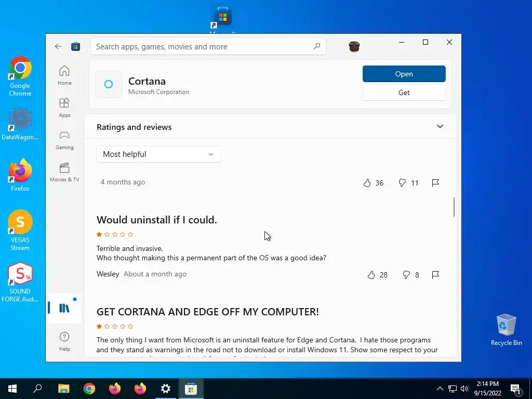Open DataWagon desktop shortcut
The width and height of the screenshot is (532, 399).
coord(20,124)
